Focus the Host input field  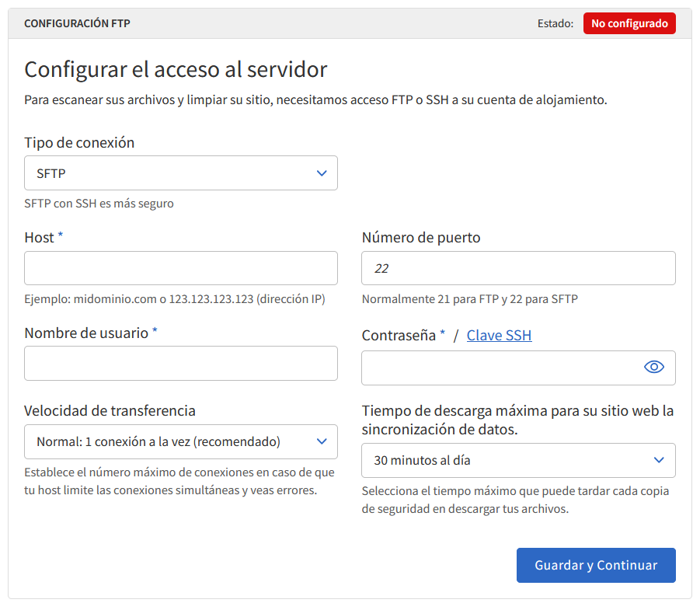pos(180,268)
